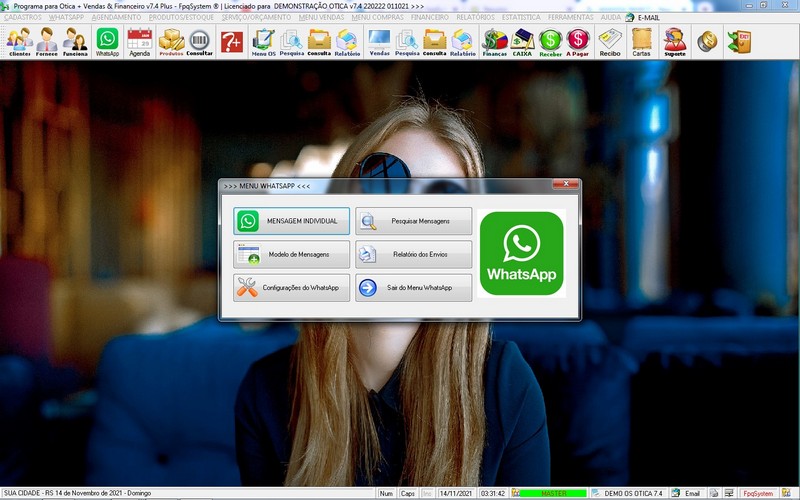
Task: Open Modelo de Mensagens
Action: (x=291, y=254)
